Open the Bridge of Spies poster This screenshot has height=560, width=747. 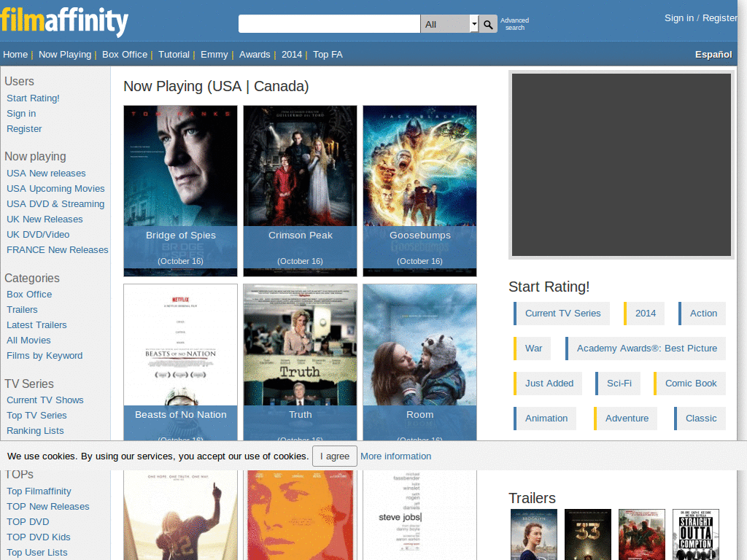coord(181,190)
